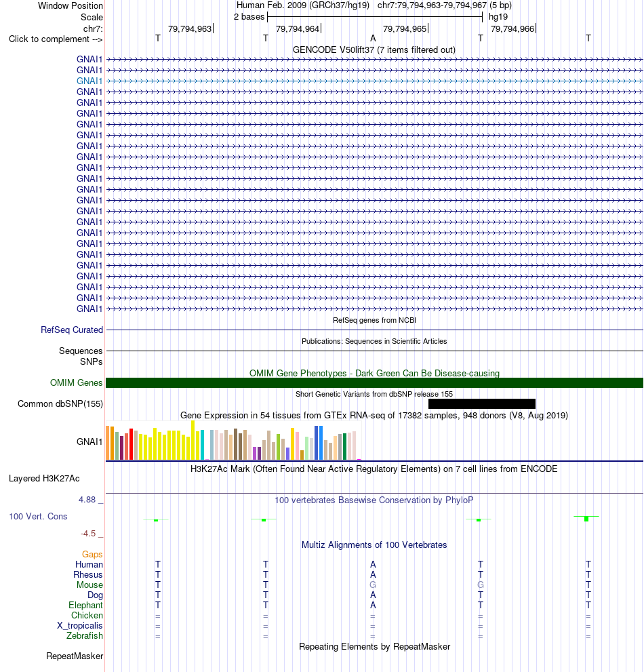Select the Dog species row label
This screenshot has height=672, width=644.
(95, 595)
